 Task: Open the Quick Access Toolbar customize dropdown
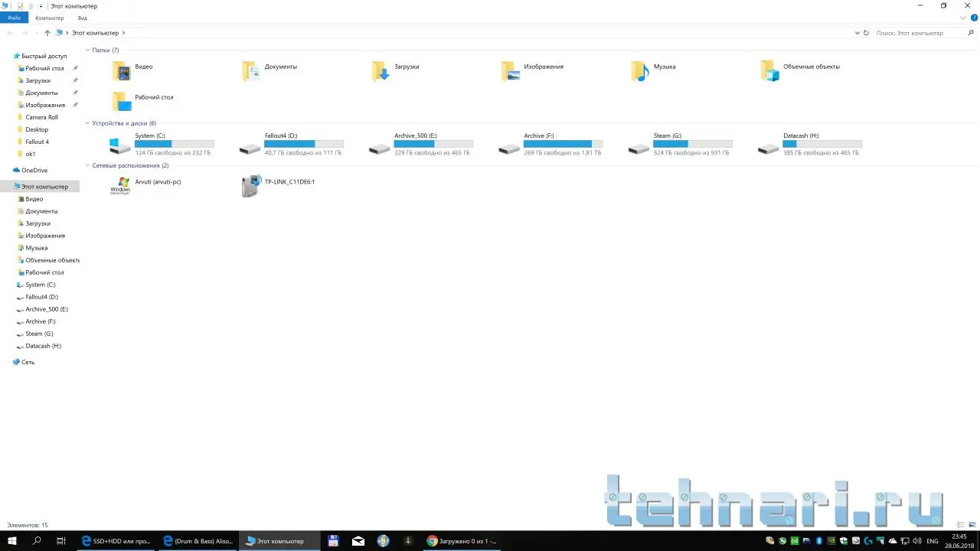coord(41,6)
